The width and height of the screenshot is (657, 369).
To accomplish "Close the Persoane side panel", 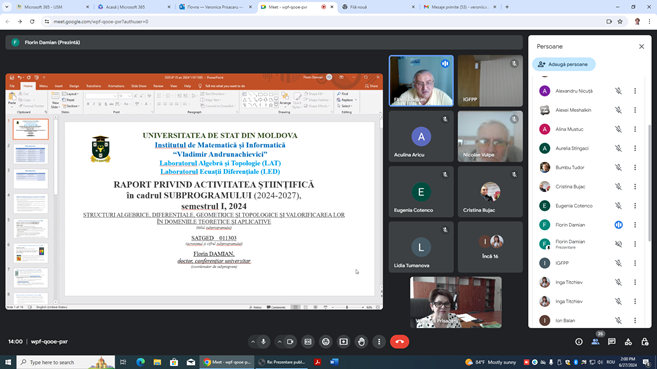I will [x=641, y=46].
